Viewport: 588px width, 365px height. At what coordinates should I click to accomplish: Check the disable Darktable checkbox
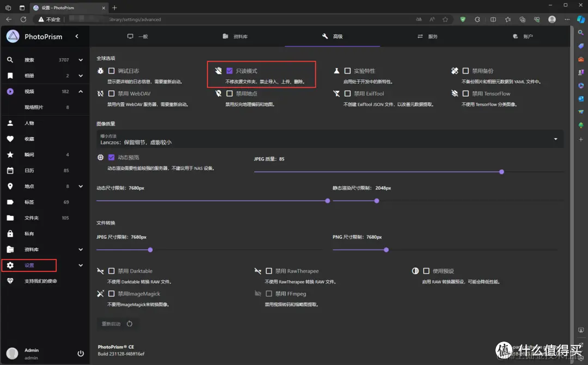point(112,271)
